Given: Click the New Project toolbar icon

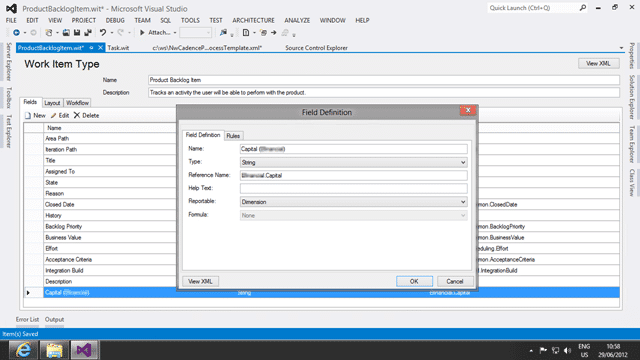Looking at the screenshot, I should click(x=49, y=33).
